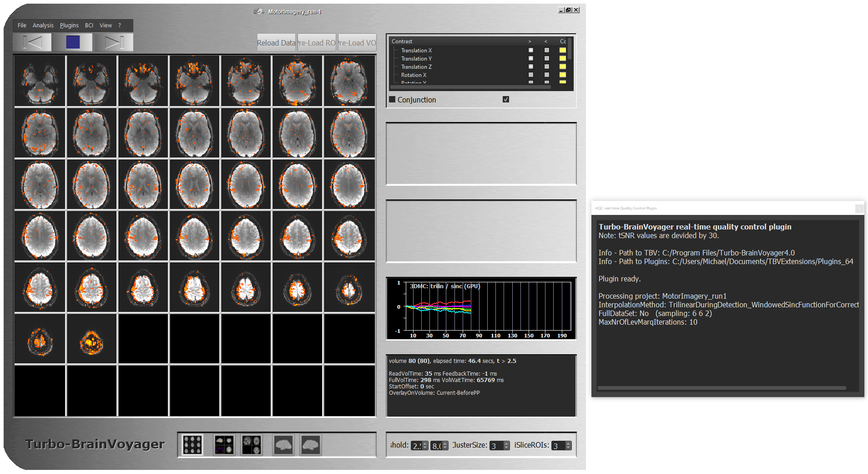Viewport: 868px width, 474px height.
Task: Toggle Rotation X less-than checkbox
Action: (x=547, y=75)
